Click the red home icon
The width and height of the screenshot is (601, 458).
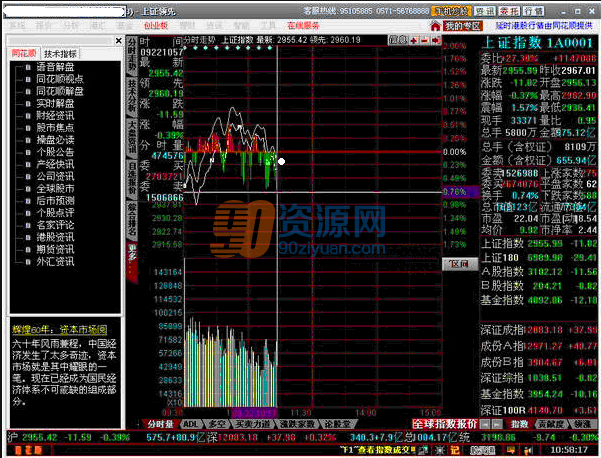click(x=435, y=26)
